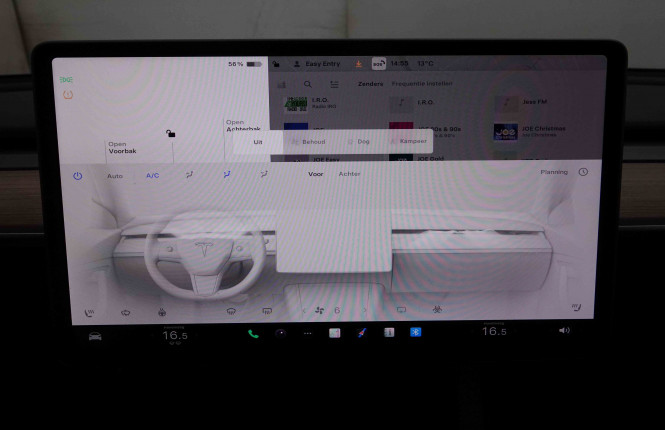Switch to the Achter climate tab
The image size is (665, 430).
(350, 174)
